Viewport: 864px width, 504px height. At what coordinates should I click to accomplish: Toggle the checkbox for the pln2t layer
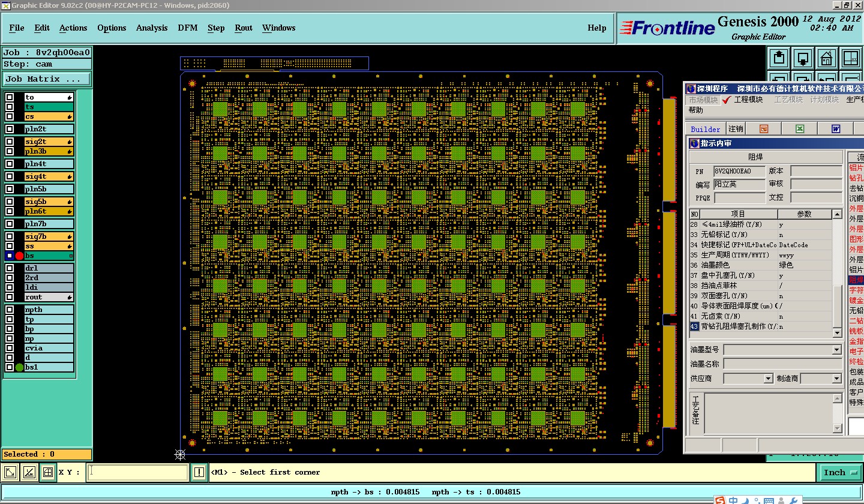click(10, 129)
